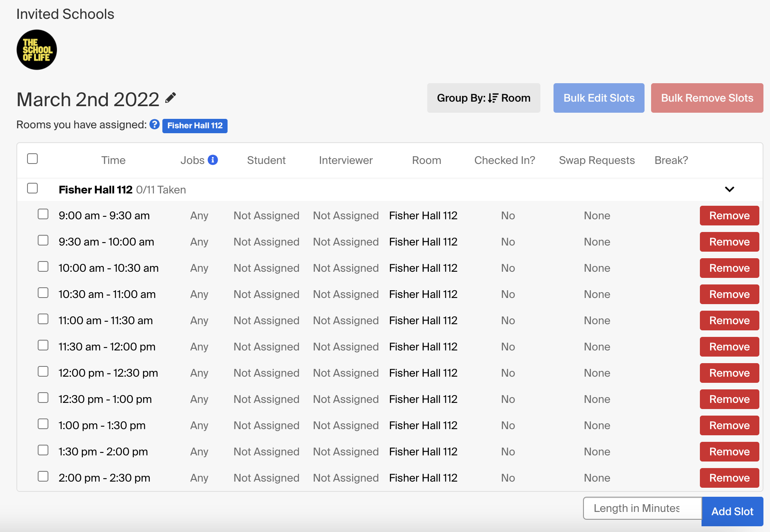
Task: Select the Fisher Hall 112 group checkbox
Action: pyautogui.click(x=32, y=188)
